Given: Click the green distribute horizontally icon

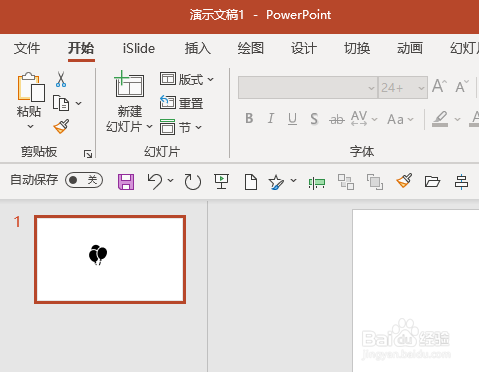Looking at the screenshot, I should (x=317, y=183).
